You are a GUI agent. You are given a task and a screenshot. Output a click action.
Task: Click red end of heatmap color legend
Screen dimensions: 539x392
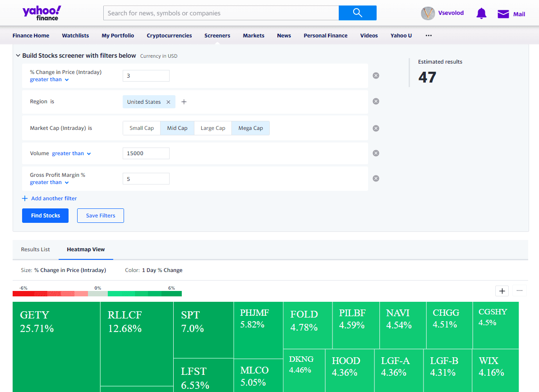(23, 294)
